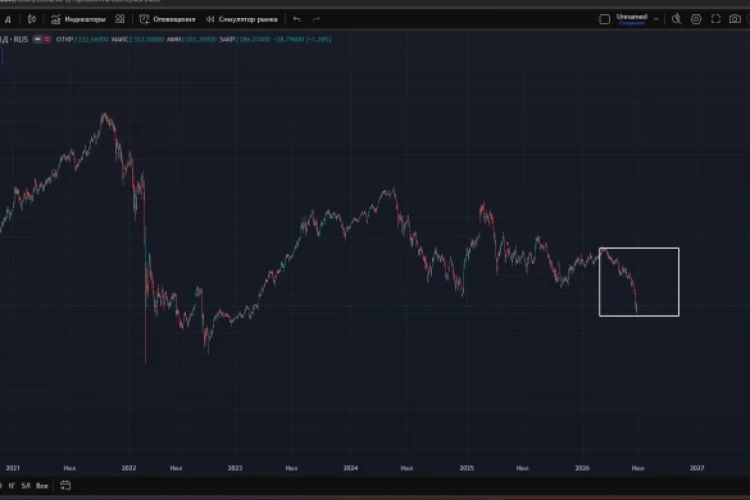This screenshot has width=750, height=500.
Task: Take a snapshot with the camera icon
Action: coord(735,19)
